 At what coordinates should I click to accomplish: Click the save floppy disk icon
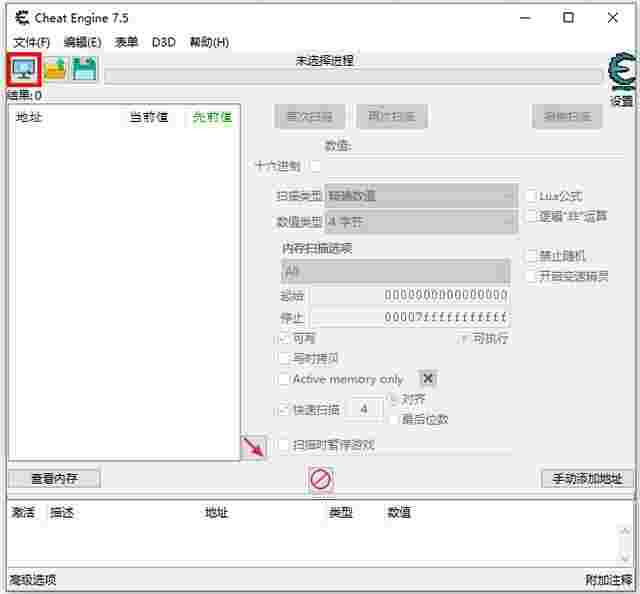pos(84,69)
